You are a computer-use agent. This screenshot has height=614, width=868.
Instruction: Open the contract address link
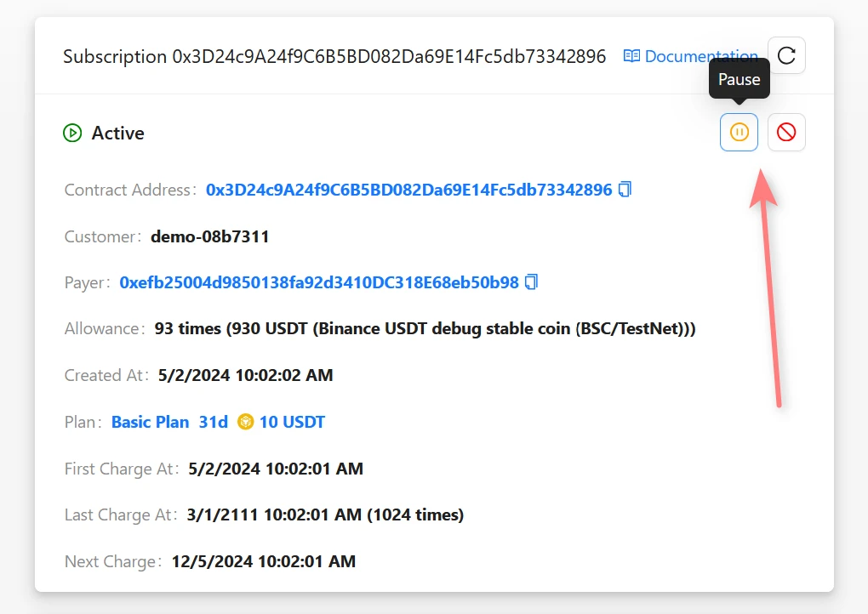408,190
